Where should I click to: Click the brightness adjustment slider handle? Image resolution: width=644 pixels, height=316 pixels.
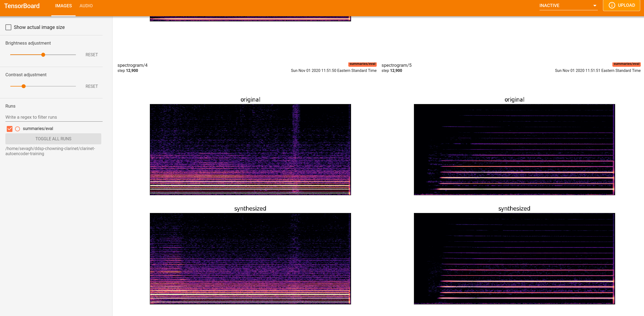click(43, 55)
